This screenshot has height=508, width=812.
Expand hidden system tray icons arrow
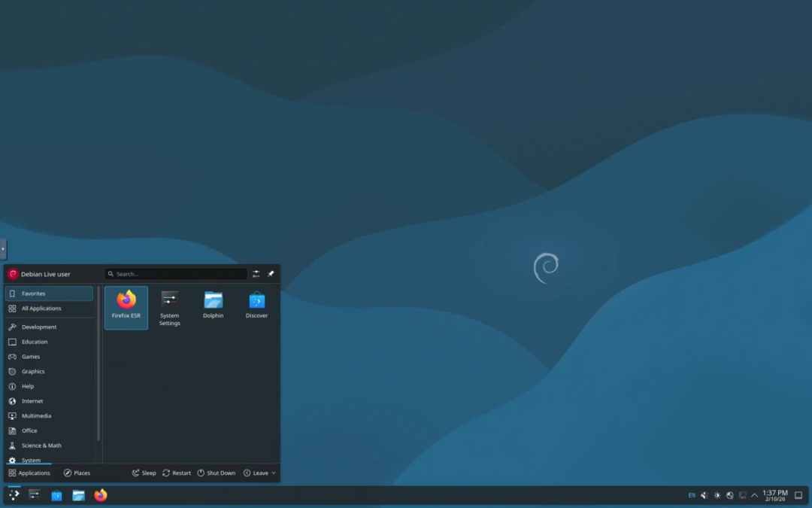[x=754, y=495]
